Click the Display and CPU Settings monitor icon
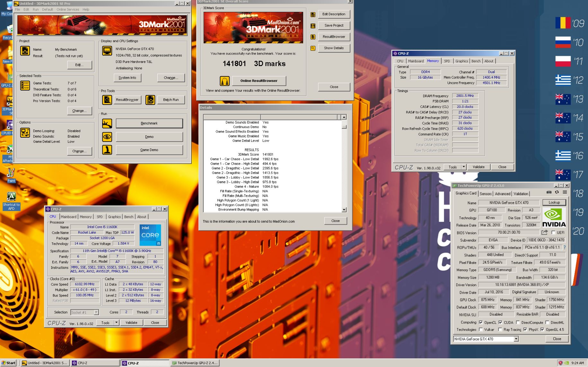 point(107,51)
